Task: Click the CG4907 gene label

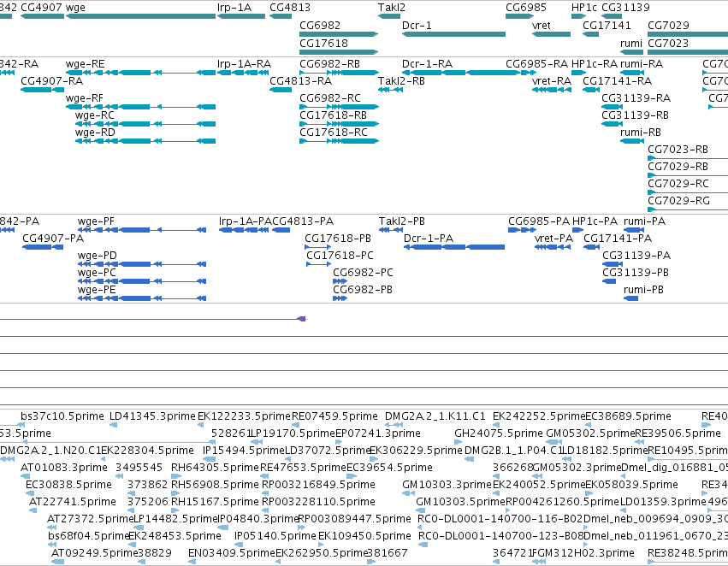Action: 42,8
